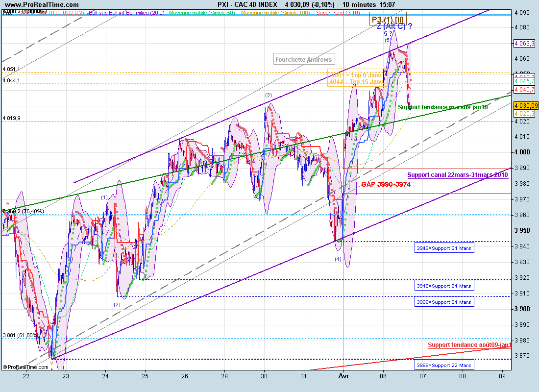Click the 3868=Support 22 Mars box
The image size is (539, 392).
444,365
